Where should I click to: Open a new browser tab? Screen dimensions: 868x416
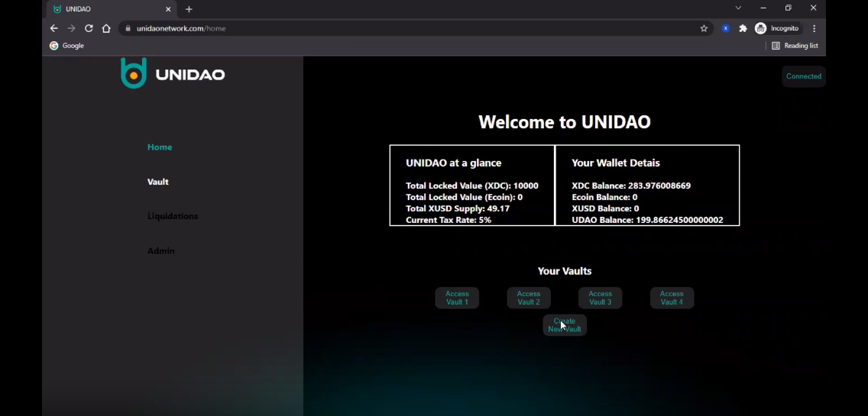point(189,9)
